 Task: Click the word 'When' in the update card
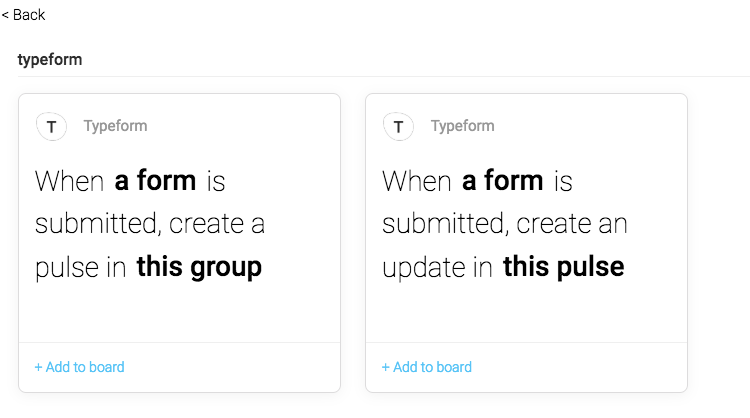point(417,181)
